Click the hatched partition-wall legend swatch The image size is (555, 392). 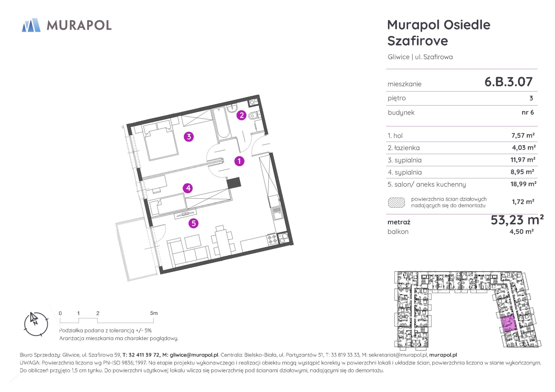point(396,202)
